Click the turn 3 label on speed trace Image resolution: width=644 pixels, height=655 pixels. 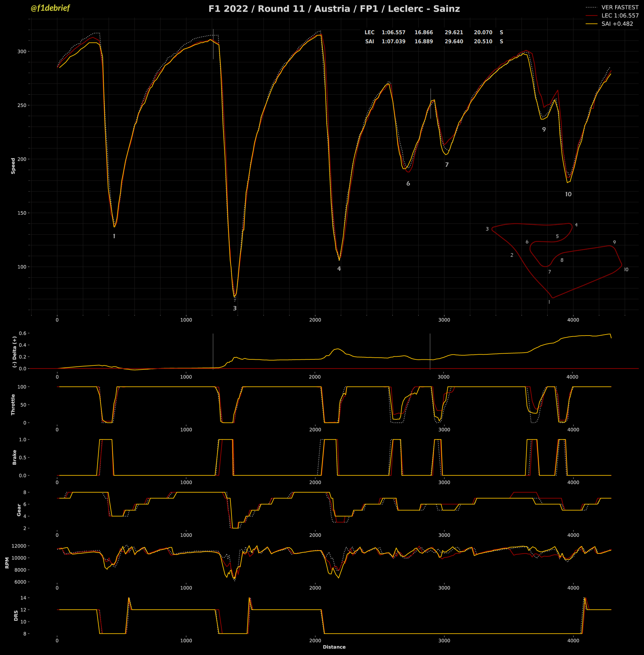pos(235,308)
